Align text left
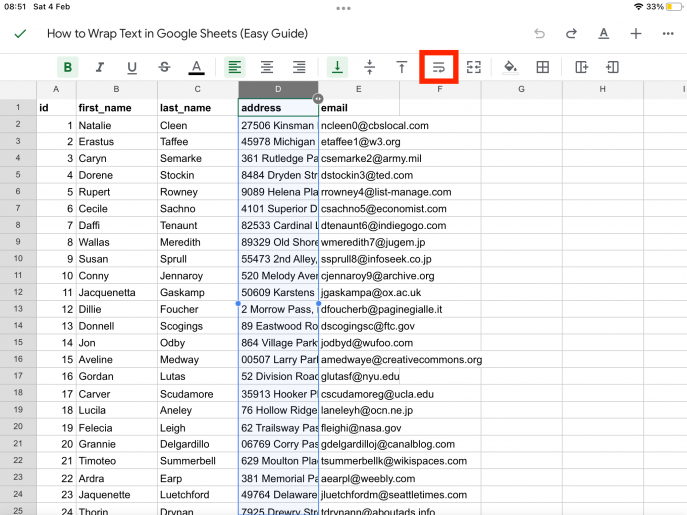 [234, 67]
